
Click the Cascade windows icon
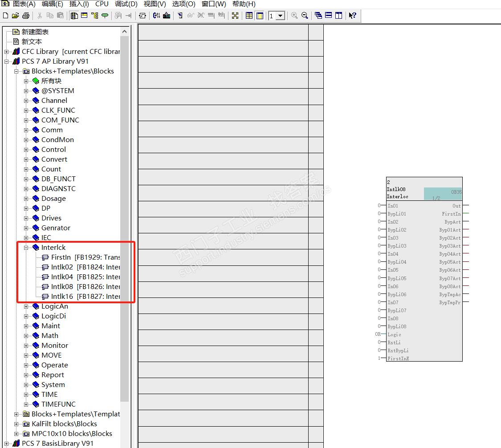click(318, 15)
